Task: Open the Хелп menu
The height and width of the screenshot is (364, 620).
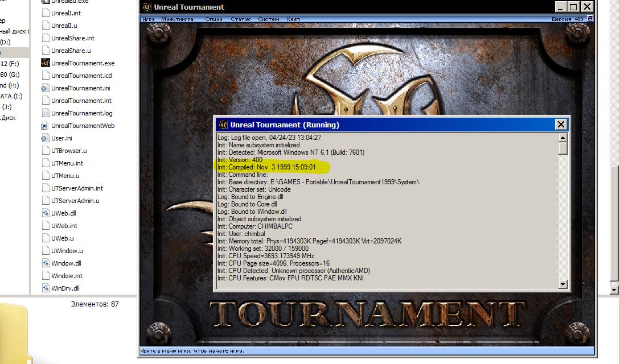Action: 293,19
